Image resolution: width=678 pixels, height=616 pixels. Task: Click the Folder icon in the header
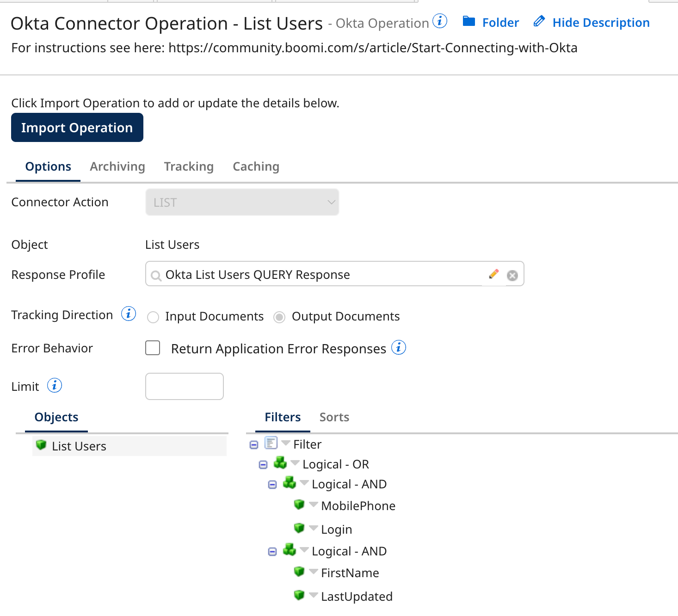click(469, 21)
